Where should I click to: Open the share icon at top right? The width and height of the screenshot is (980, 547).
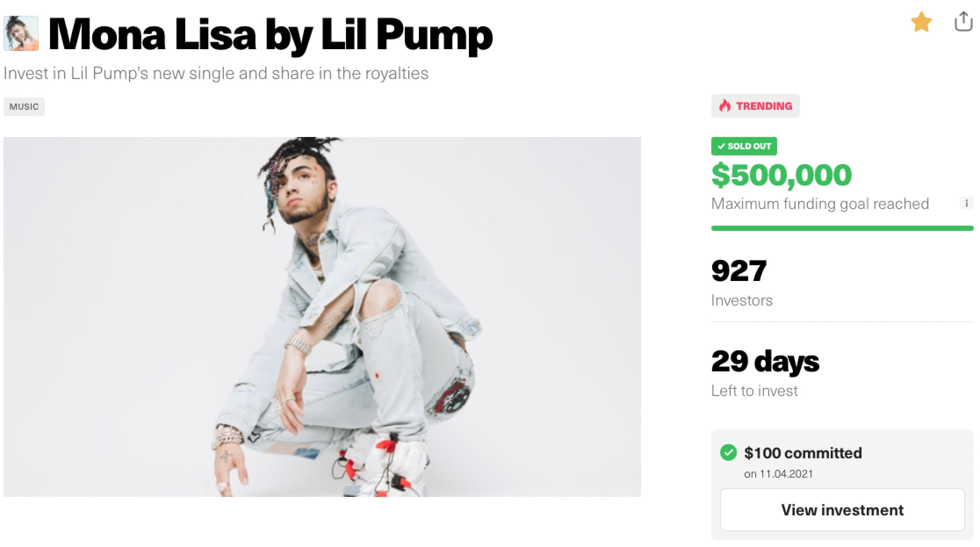point(963,21)
